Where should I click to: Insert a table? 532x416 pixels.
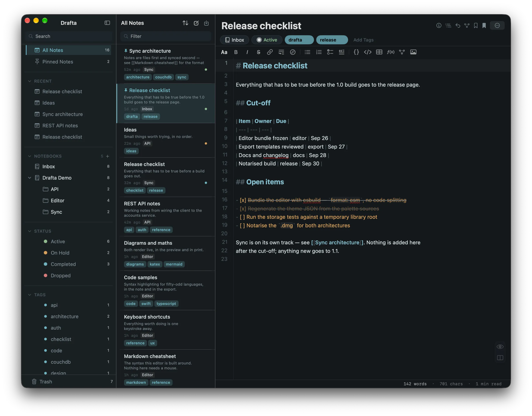[379, 52]
